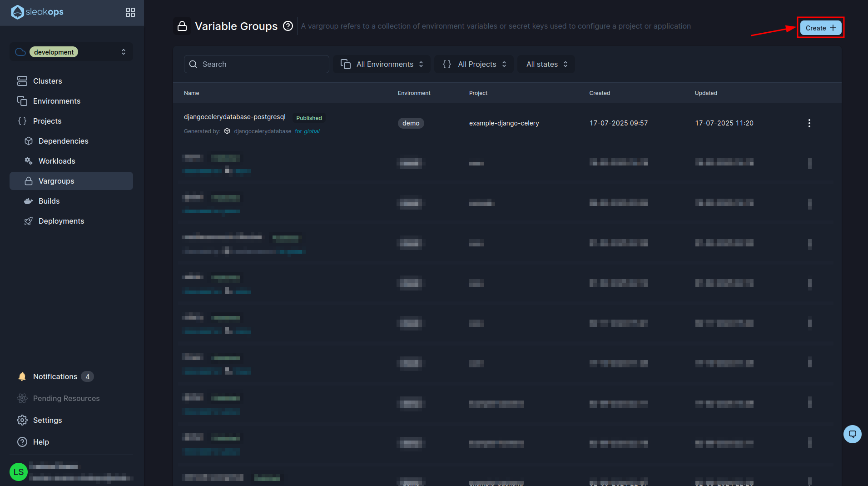868x486 pixels.
Task: Open the SleakOps logo home
Action: click(37, 12)
